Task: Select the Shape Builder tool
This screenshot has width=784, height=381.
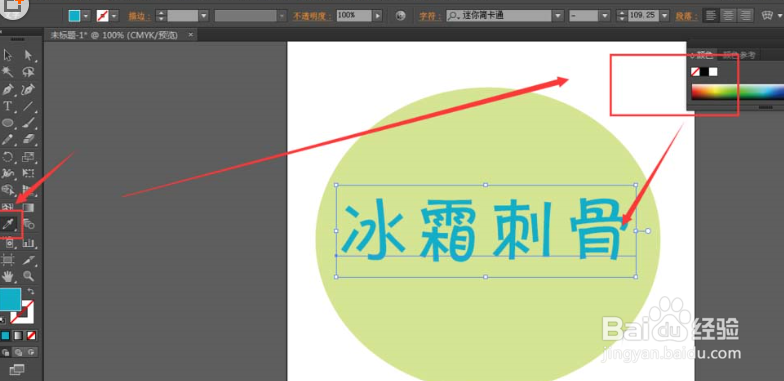Action: [x=8, y=190]
